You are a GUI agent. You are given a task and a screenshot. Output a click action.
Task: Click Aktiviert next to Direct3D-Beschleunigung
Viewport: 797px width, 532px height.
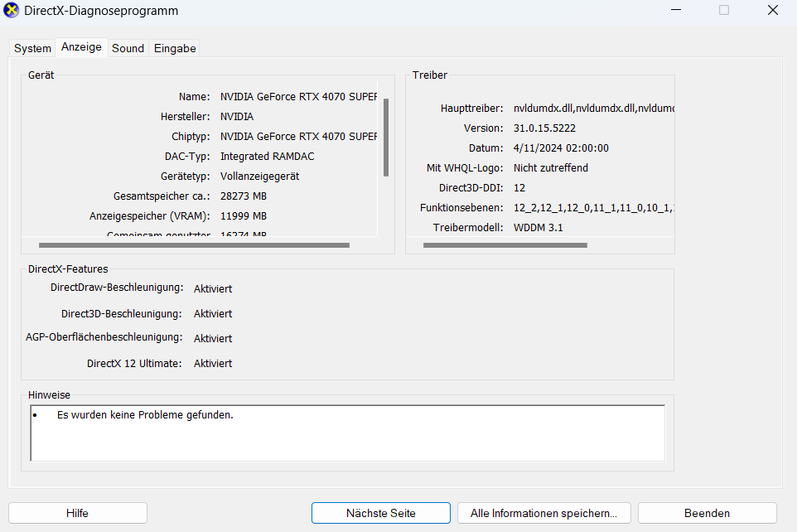213,313
